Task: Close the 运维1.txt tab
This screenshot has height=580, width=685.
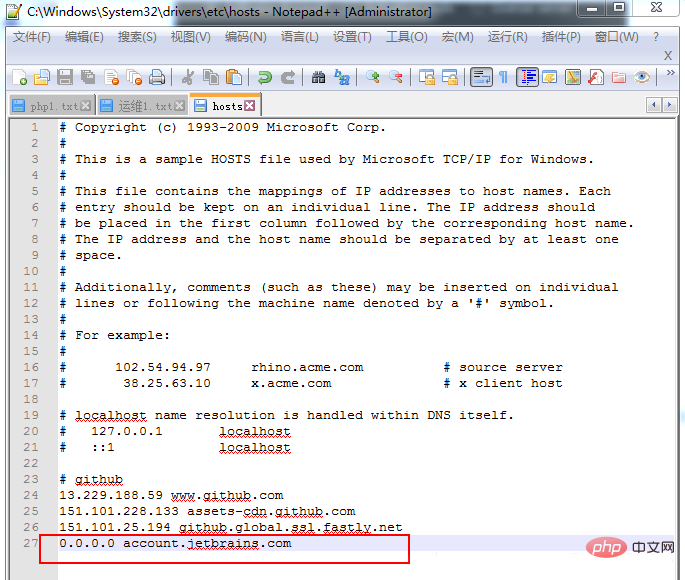Action: pyautogui.click(x=180, y=106)
